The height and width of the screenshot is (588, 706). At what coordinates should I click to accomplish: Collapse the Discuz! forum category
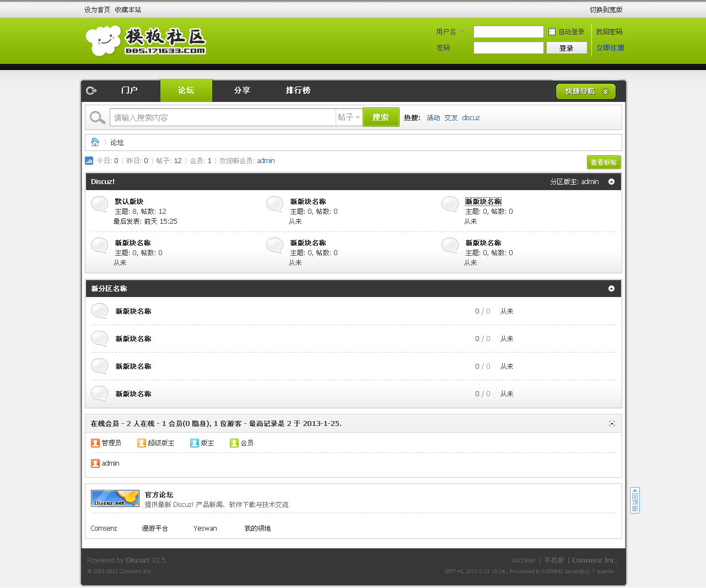click(x=611, y=182)
